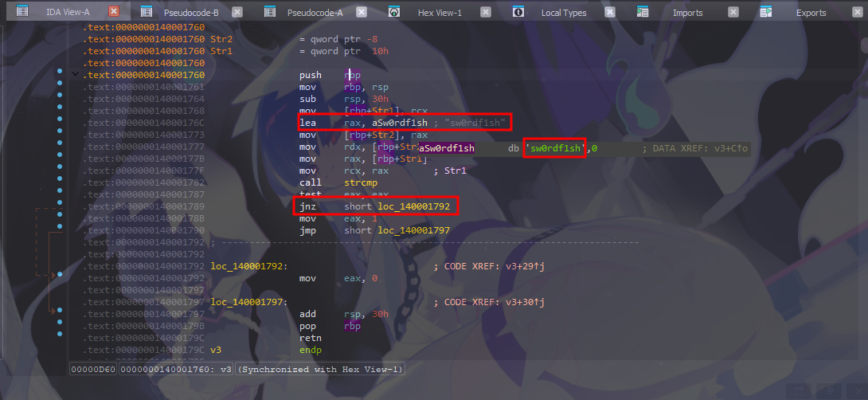The image size is (868, 400).
Task: Close the Local Types tab
Action: (x=609, y=12)
